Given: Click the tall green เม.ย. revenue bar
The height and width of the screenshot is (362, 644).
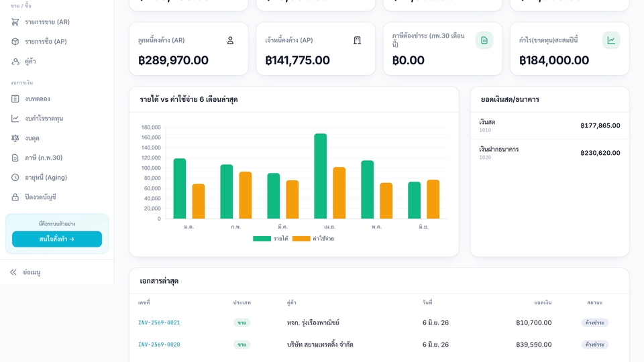Looking at the screenshot, I should tap(321, 176).
